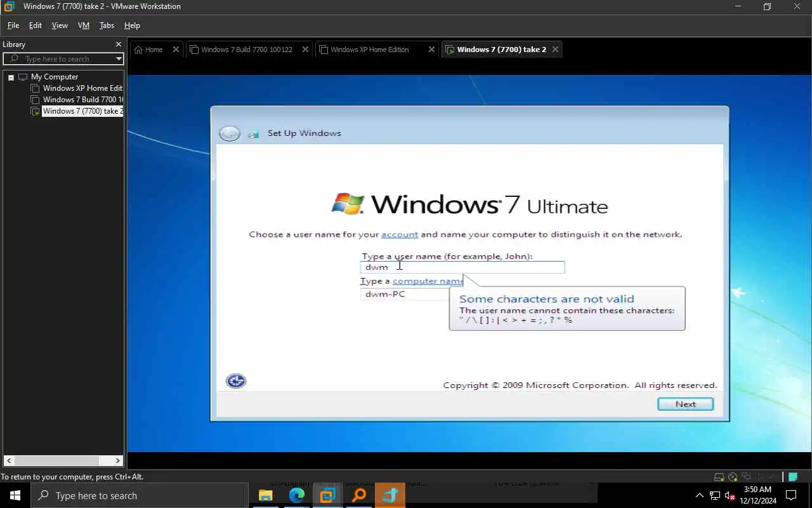The height and width of the screenshot is (508, 812).
Task: Show hidden system tray icons
Action: 700,495
